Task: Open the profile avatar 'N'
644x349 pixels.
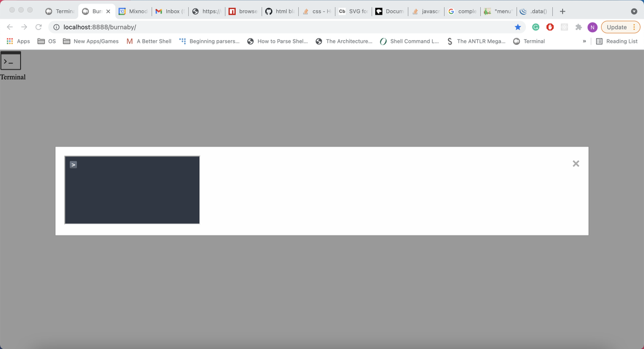Action: click(592, 27)
